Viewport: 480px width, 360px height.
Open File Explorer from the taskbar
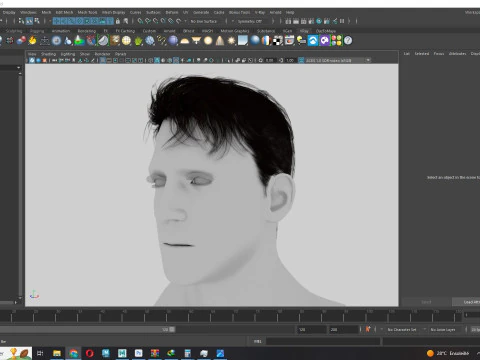tap(57, 353)
